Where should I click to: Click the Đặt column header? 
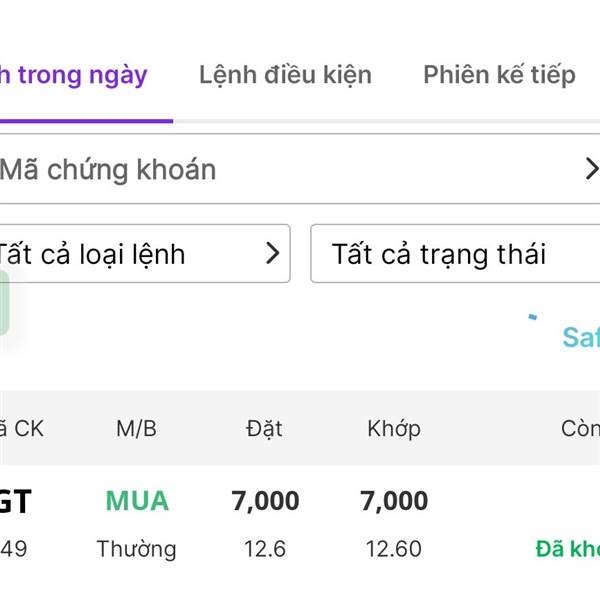coord(264,429)
